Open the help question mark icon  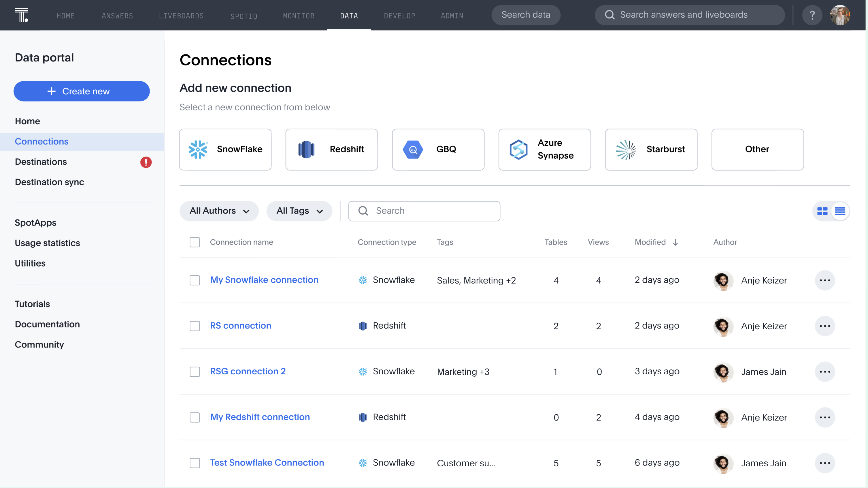coord(812,15)
